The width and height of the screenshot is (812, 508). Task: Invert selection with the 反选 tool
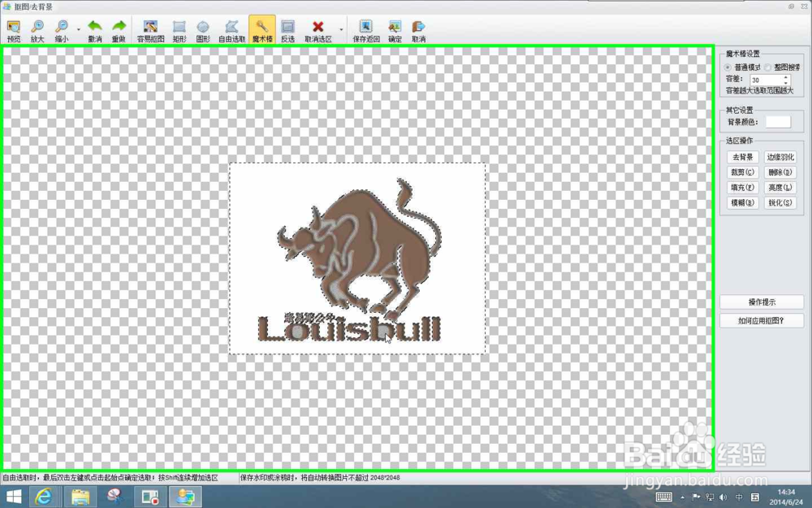pyautogui.click(x=288, y=31)
